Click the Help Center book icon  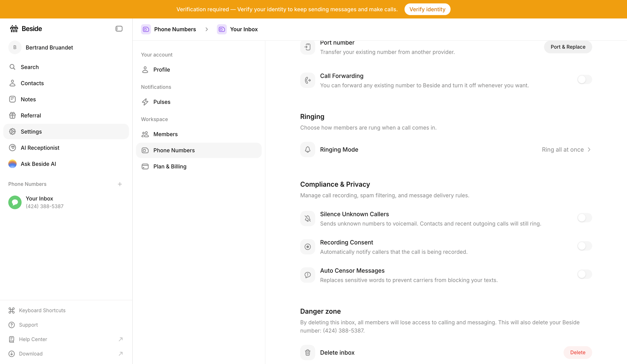(x=11, y=339)
